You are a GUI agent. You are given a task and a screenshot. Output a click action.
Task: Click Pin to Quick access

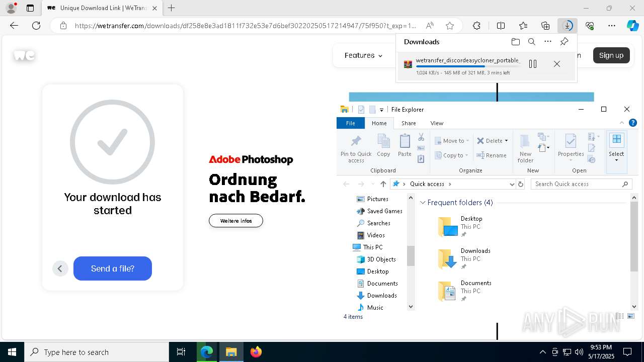point(356,148)
